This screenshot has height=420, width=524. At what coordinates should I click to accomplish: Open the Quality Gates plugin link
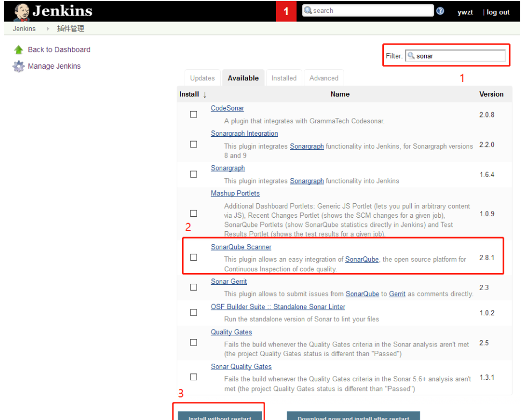[x=231, y=332]
